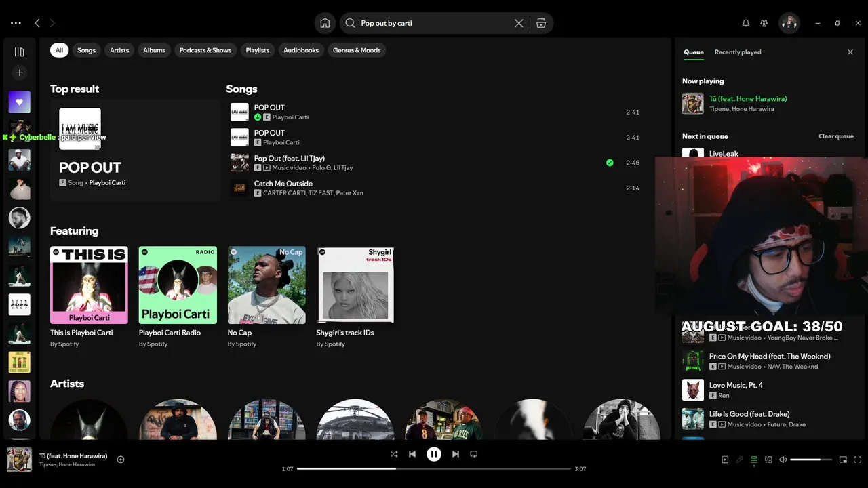Toggle the Queue panel icon
The width and height of the screenshot is (868, 488).
[754, 460]
